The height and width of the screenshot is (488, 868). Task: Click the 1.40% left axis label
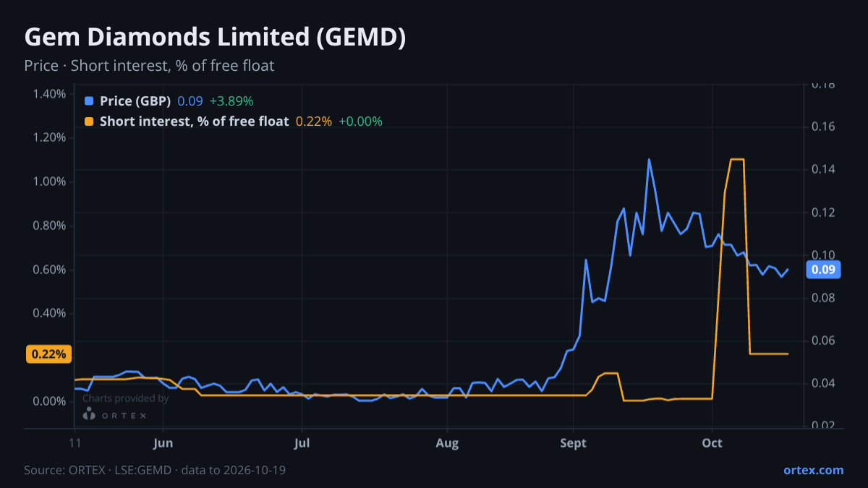[x=49, y=94]
